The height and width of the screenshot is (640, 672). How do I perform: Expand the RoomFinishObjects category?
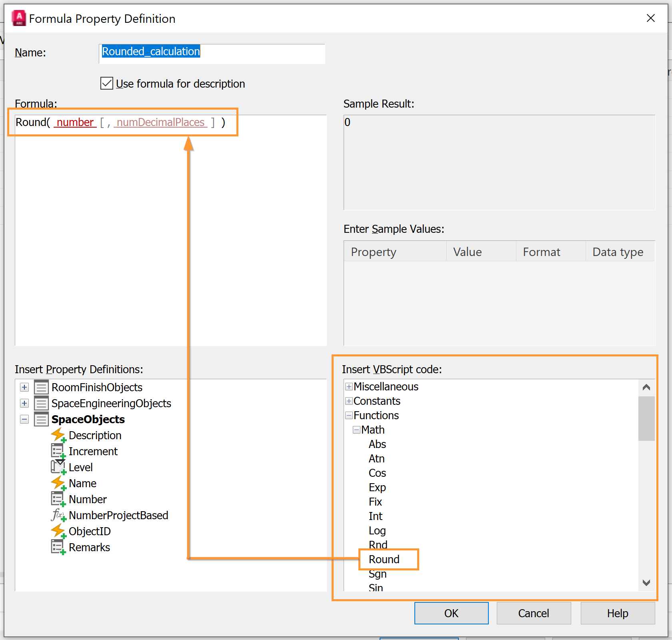pyautogui.click(x=24, y=387)
